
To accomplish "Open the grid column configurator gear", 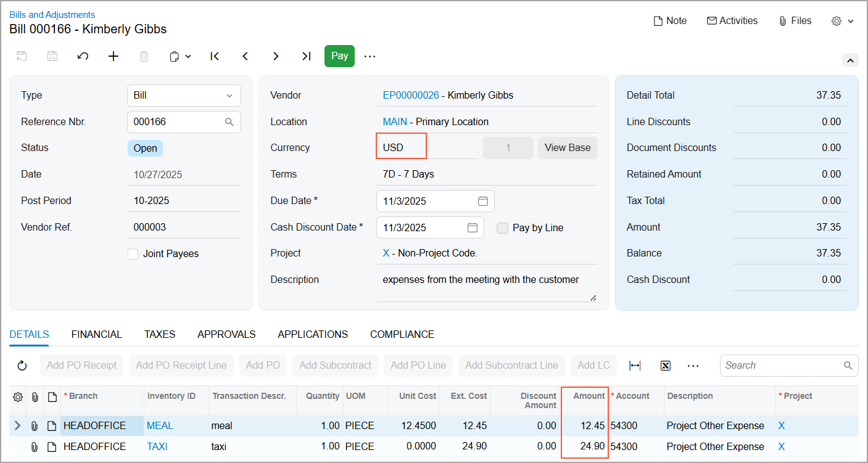I will click(18, 397).
